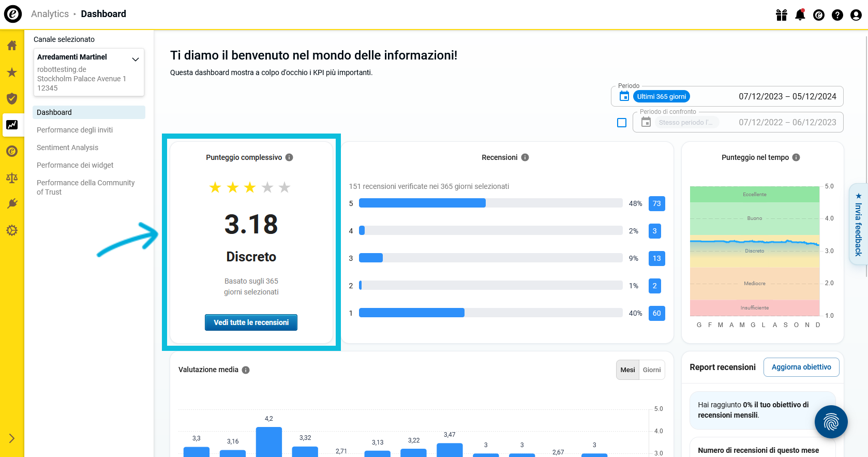Open notifications bell
This screenshot has width=868, height=457.
(x=800, y=14)
